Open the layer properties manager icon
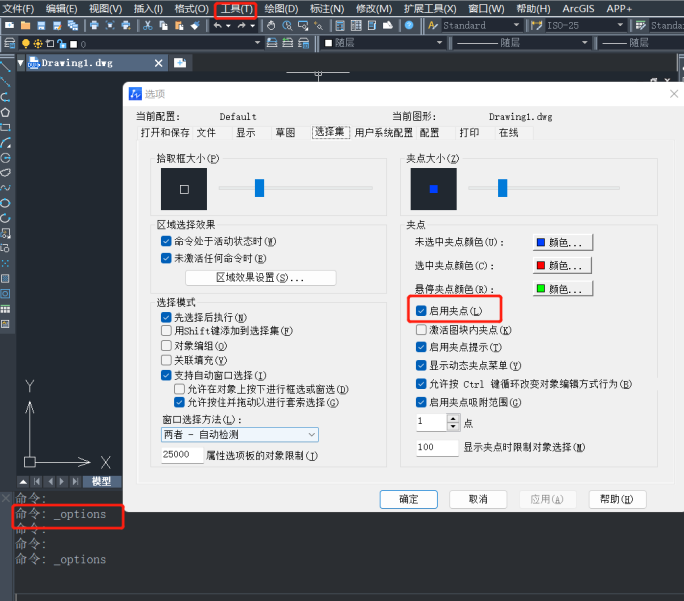 coord(10,43)
